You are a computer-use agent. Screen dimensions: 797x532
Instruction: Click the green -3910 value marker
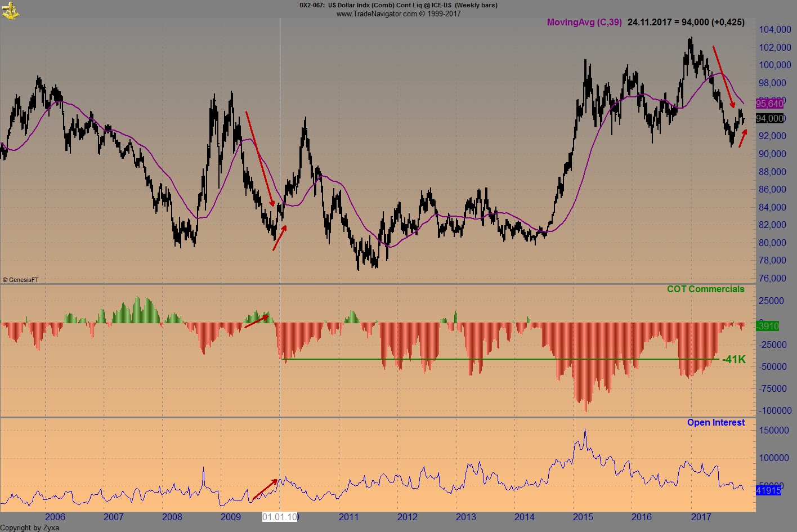(x=769, y=327)
